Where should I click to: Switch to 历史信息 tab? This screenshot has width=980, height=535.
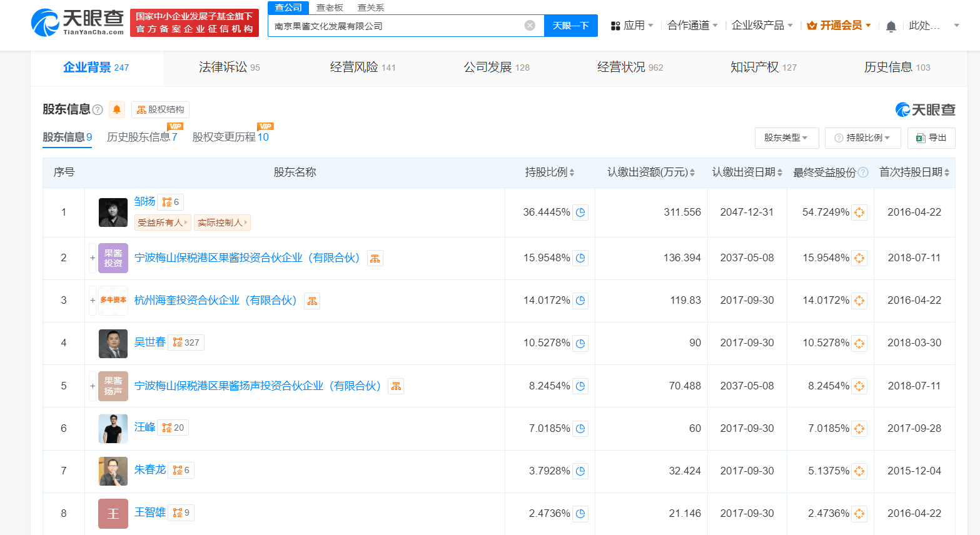click(x=897, y=67)
